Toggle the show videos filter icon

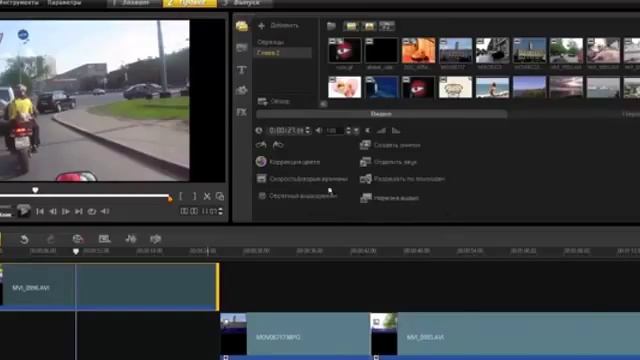[351, 27]
